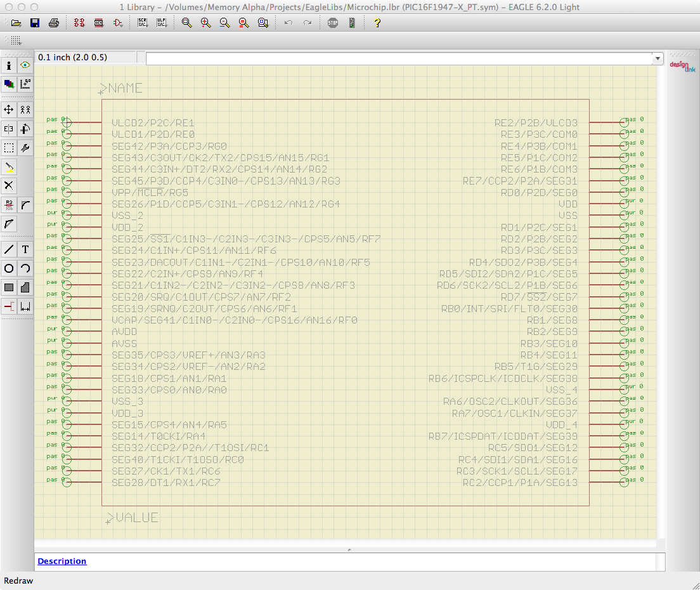This screenshot has height=590, width=700.
Task: Select the Rotate tool
Action: pyautogui.click(x=25, y=129)
